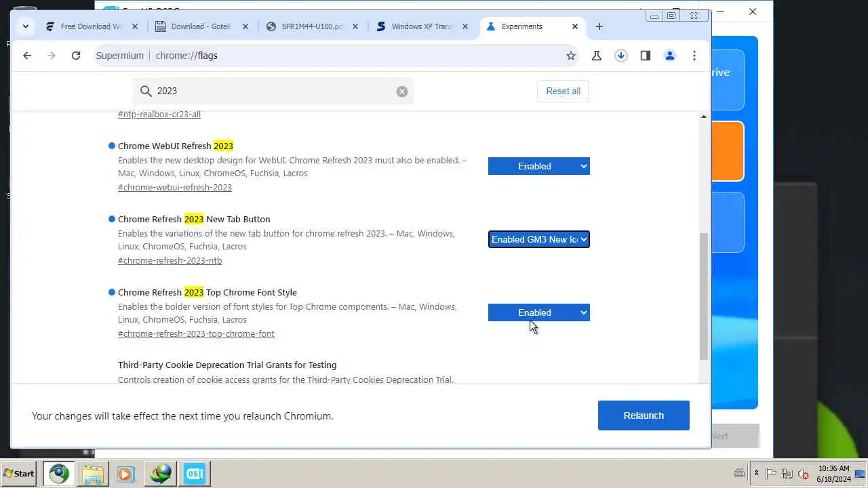Open the Windows Start button
Screen dimensions: 868x488
19,473
